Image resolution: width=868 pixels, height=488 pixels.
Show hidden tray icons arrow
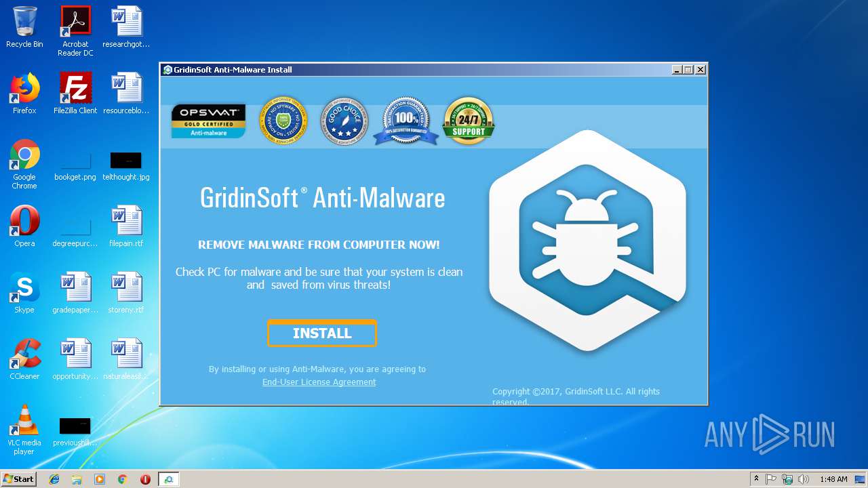pyautogui.click(x=756, y=479)
